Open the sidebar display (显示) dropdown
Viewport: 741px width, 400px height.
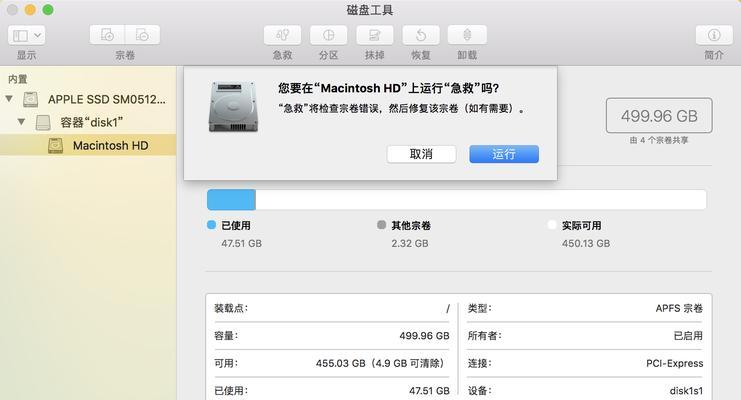click(x=26, y=35)
